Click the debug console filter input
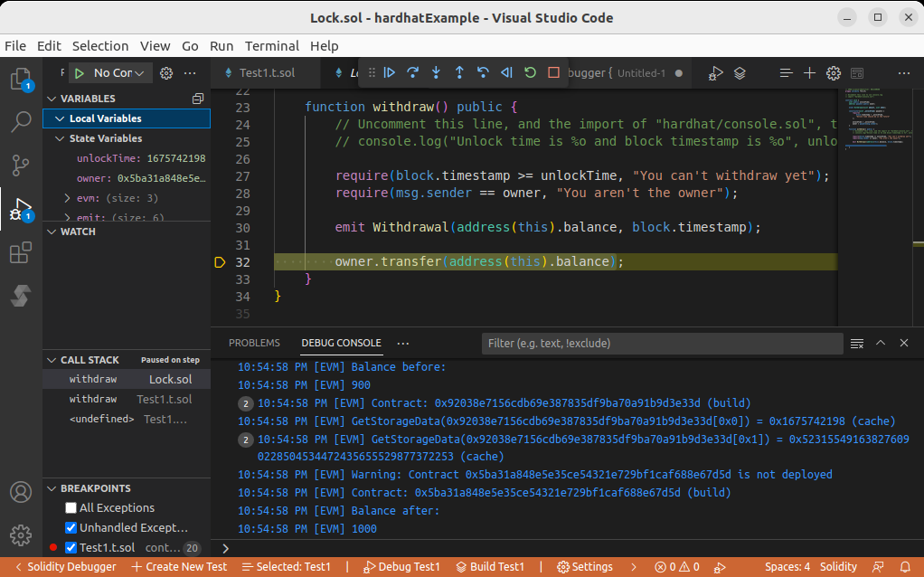 (665, 344)
